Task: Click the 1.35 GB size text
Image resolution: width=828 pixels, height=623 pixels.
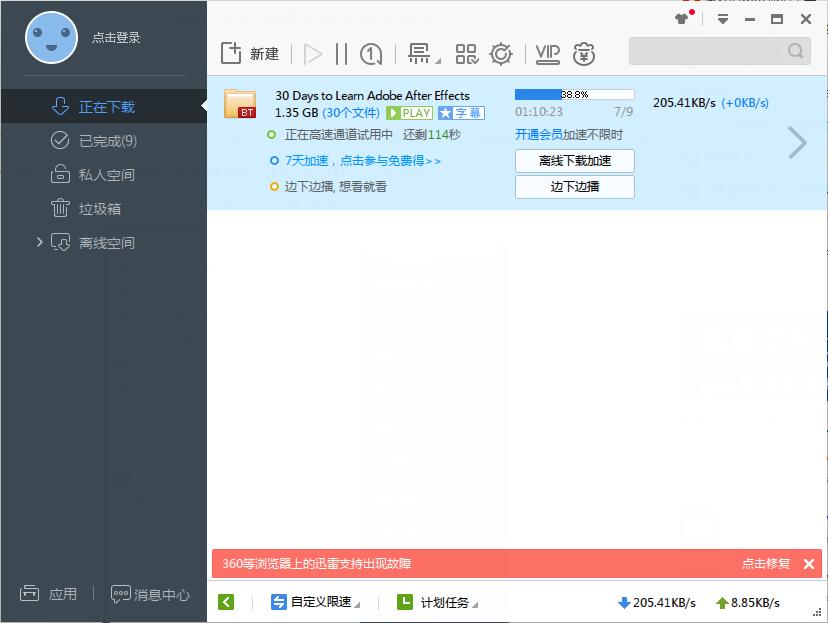Action: click(296, 113)
